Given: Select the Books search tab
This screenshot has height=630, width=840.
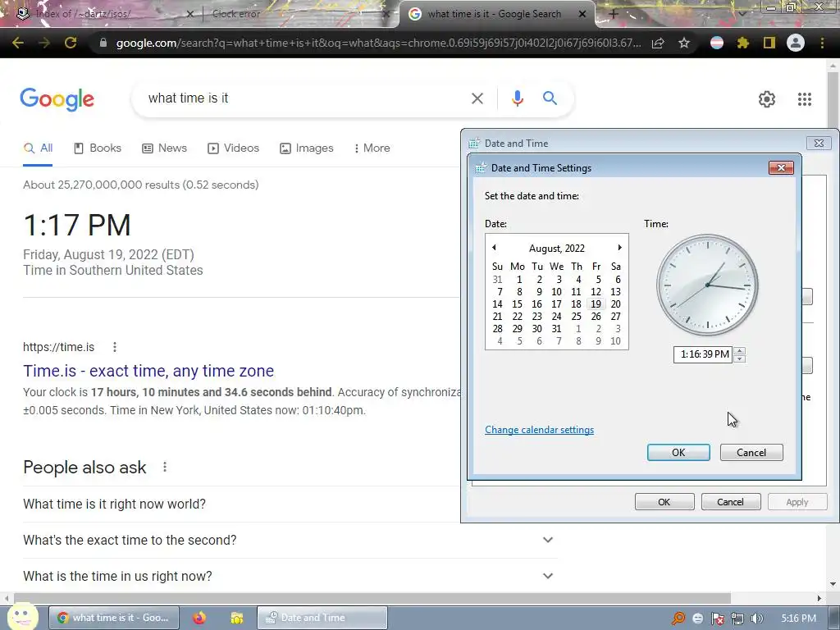Looking at the screenshot, I should click(98, 148).
